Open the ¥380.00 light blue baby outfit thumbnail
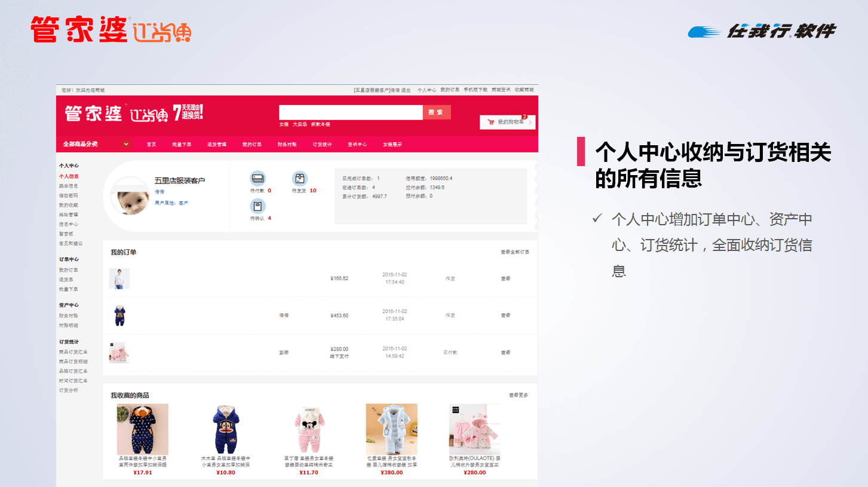The width and height of the screenshot is (868, 487). click(392, 429)
